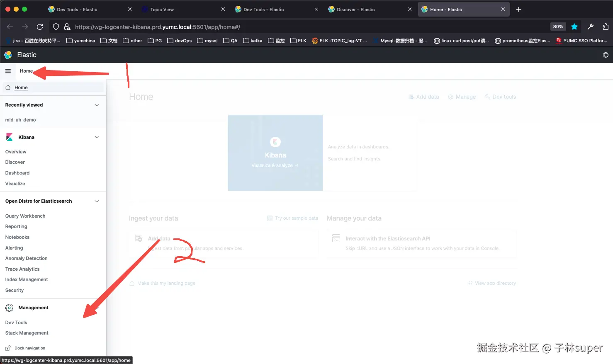Collapse the Kibana section chevron
The width and height of the screenshot is (613, 364).
click(x=97, y=137)
